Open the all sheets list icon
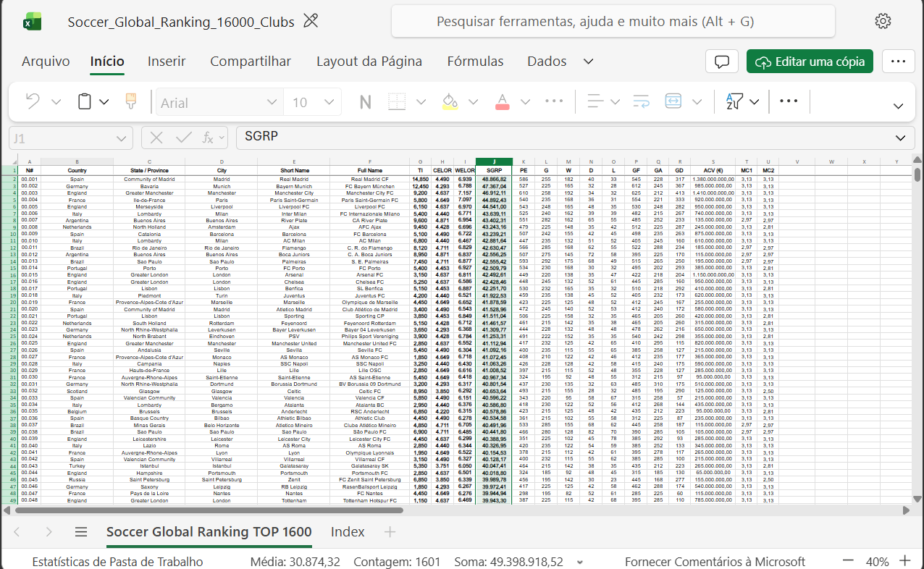924x569 pixels. click(81, 532)
